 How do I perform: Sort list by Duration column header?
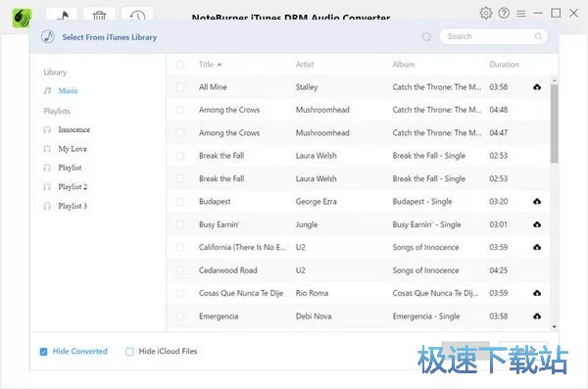(x=504, y=65)
